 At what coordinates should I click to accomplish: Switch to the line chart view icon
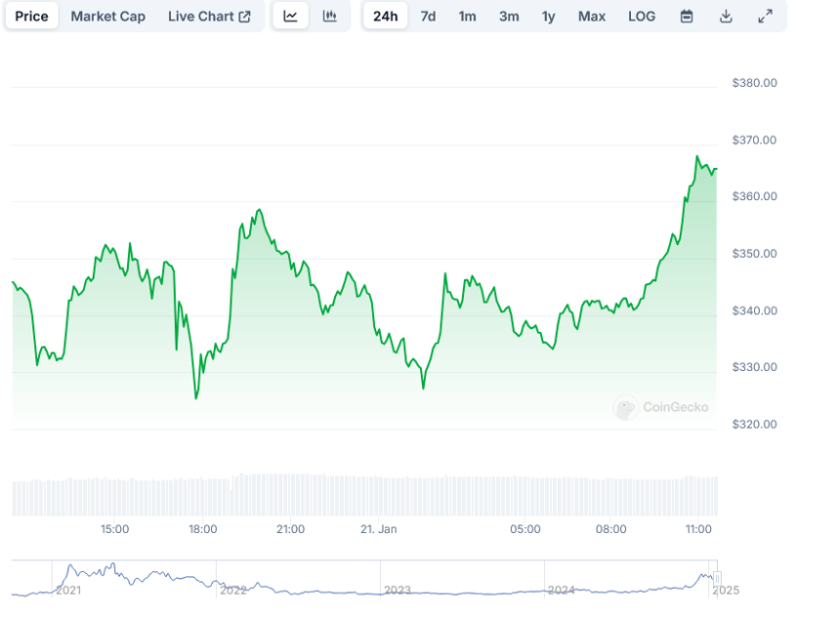tap(290, 17)
